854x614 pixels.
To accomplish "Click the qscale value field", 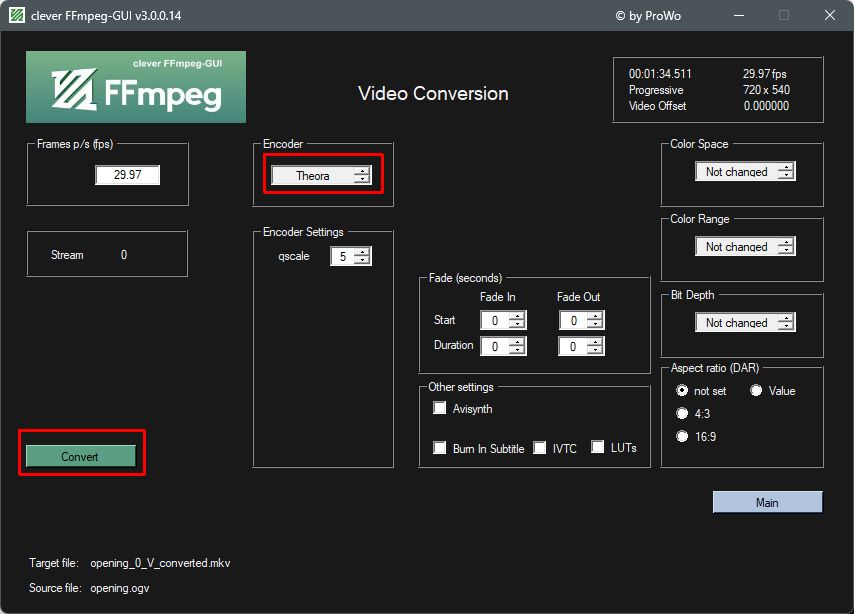I will (343, 256).
